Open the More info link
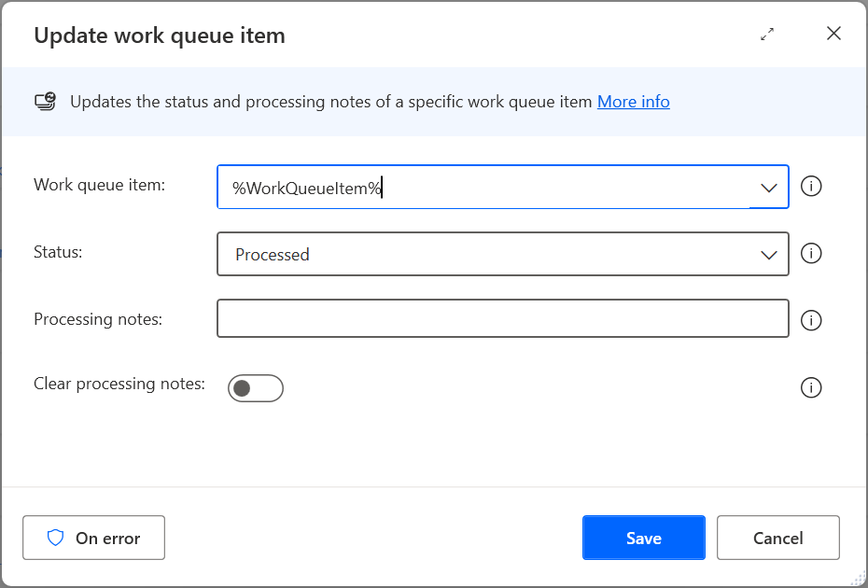This screenshot has width=868, height=588. click(633, 102)
